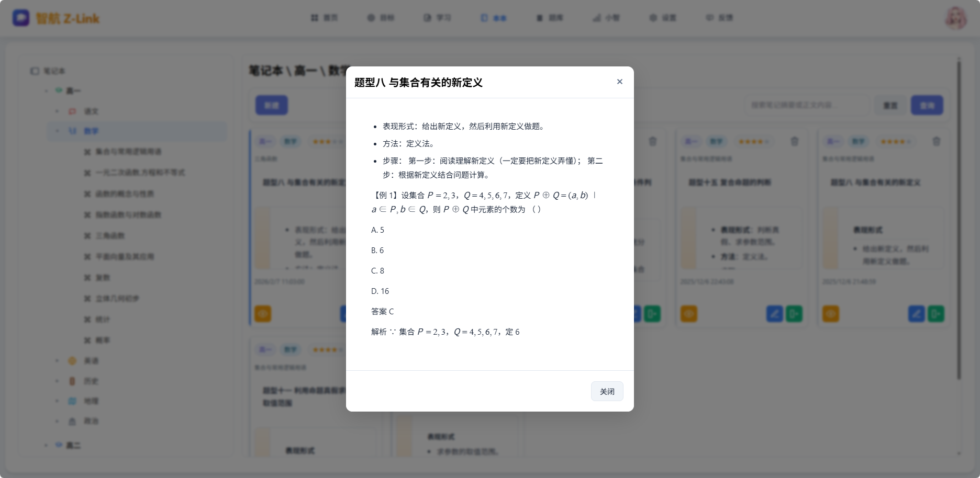Edit the rightmost 题型八 card with the blue pencil

pos(917,314)
